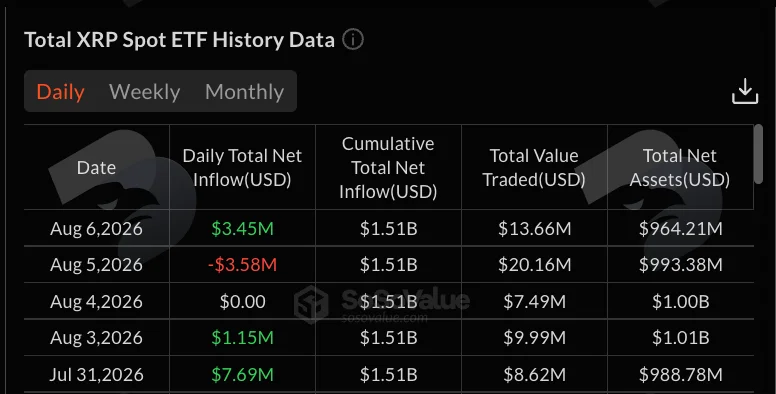Click the download data icon
This screenshot has width=776, height=394.
[745, 92]
